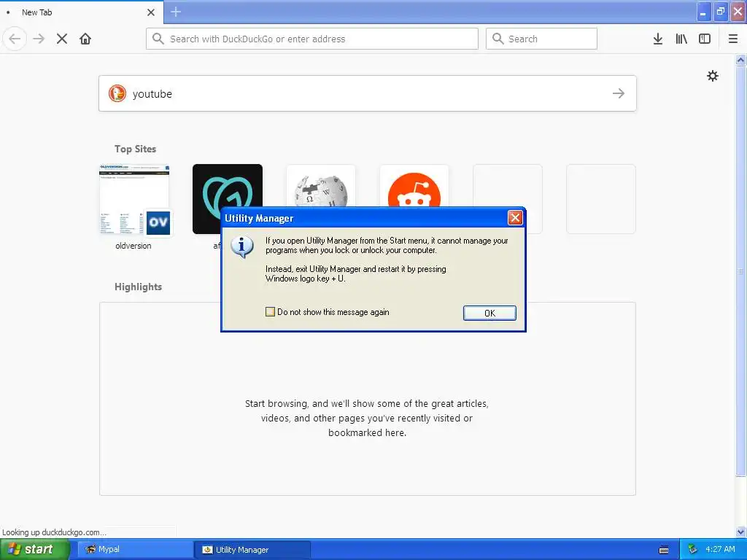Click the 4:27 AM clock
747x560 pixels.
click(x=720, y=549)
